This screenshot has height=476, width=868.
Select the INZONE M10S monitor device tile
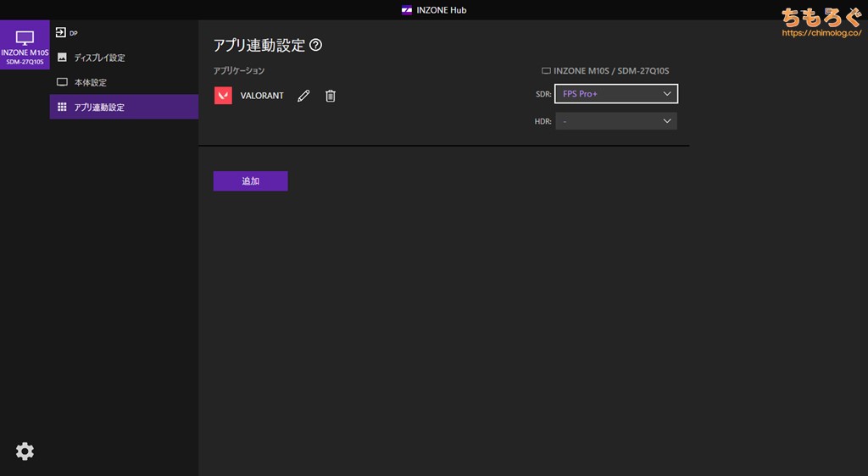click(x=25, y=45)
